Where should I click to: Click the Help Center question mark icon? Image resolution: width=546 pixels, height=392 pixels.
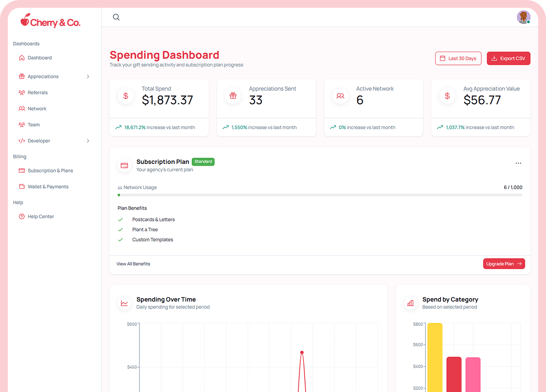pos(22,216)
